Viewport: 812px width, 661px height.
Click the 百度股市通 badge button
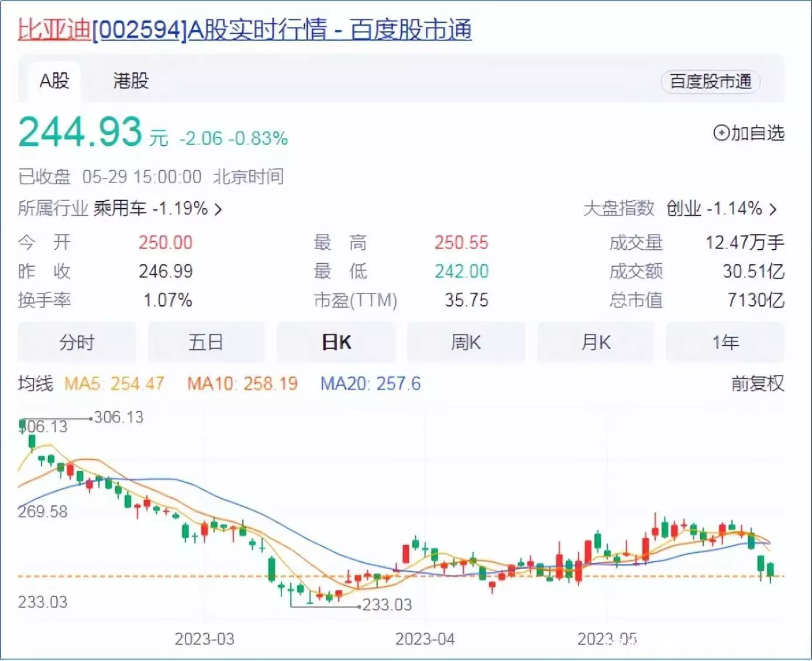click(710, 81)
